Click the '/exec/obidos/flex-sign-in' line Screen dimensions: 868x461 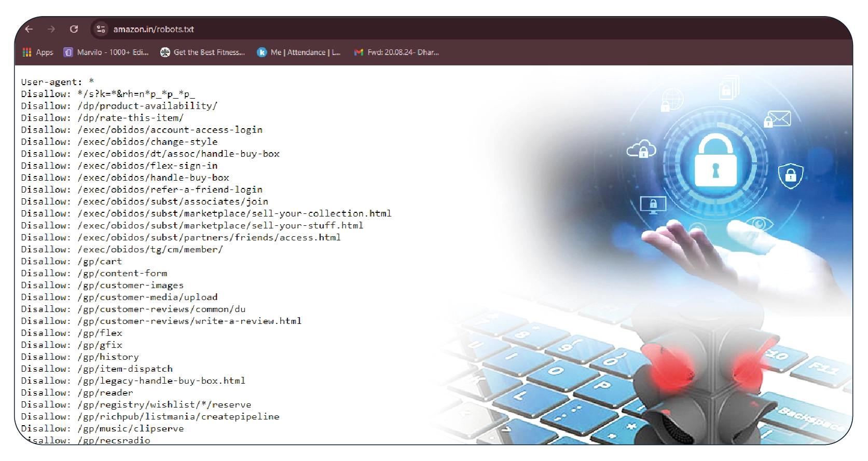119,166
